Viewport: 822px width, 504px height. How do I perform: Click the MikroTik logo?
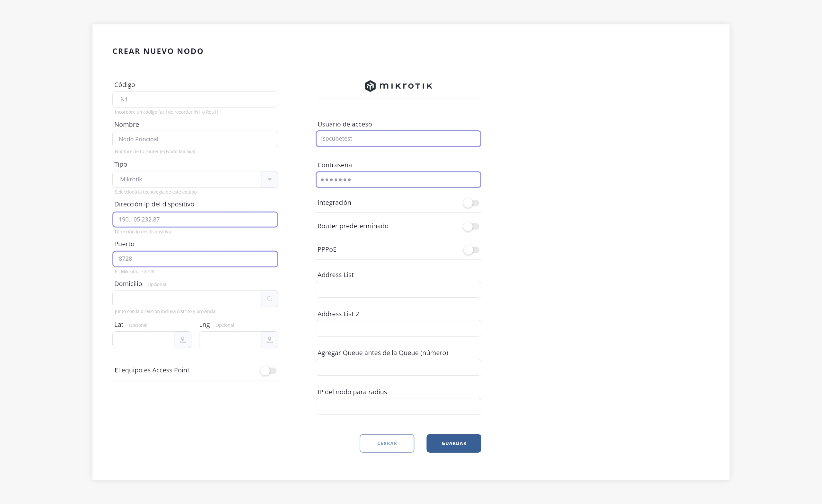pyautogui.click(x=398, y=86)
